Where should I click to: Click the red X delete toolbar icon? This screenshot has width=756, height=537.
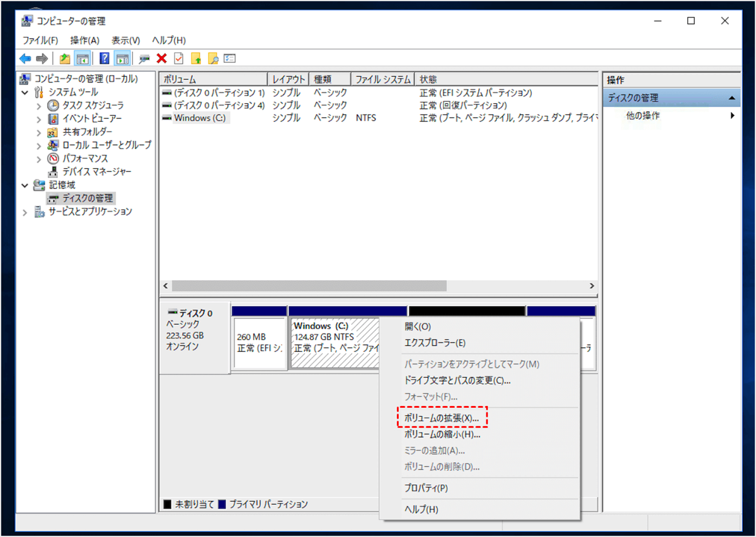162,59
